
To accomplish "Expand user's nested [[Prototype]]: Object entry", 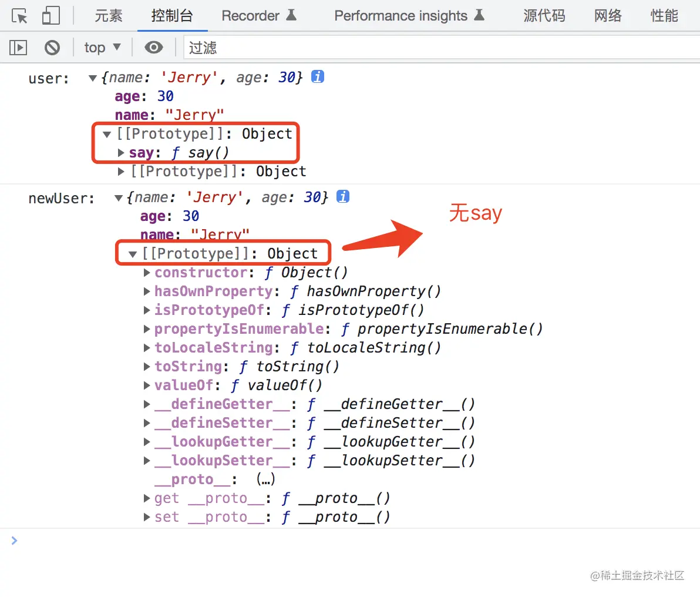I will [121, 172].
